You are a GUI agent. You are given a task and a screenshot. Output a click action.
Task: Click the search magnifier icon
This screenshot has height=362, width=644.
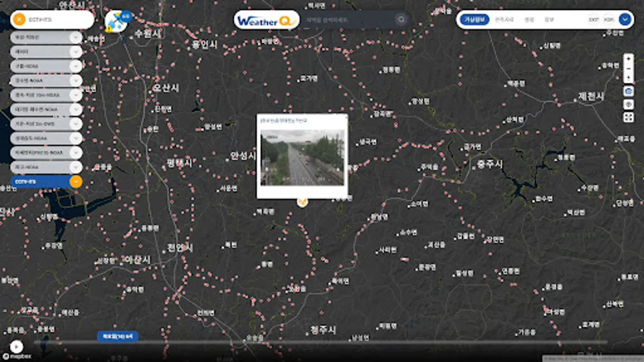pos(401,19)
